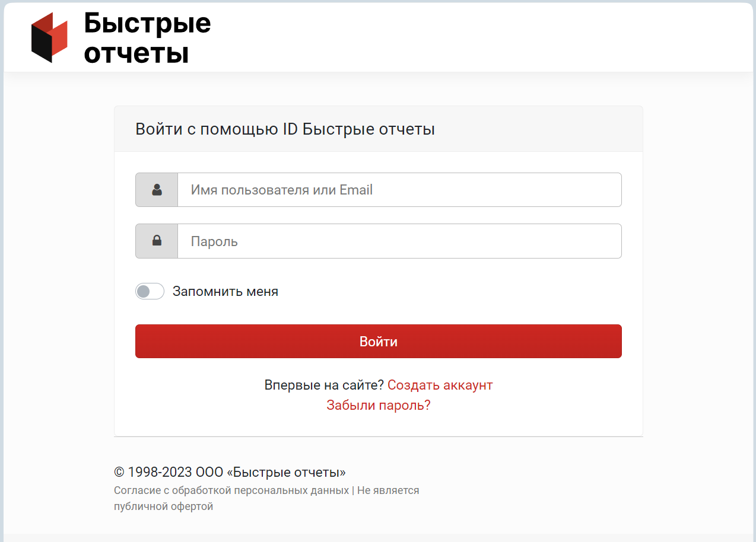Click the "Впервые на сайте?" text
This screenshot has height=542, width=756.
[324, 385]
